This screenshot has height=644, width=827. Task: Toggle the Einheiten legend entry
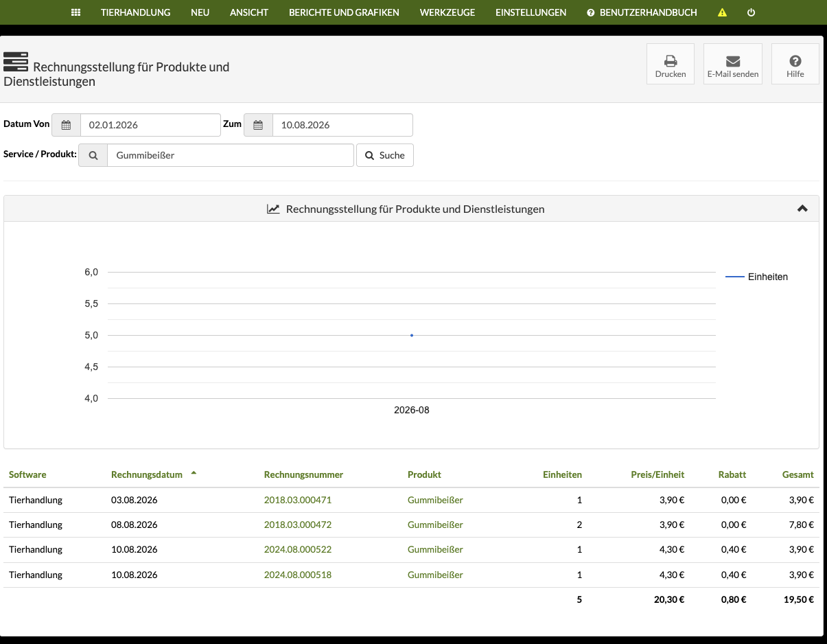[757, 277]
